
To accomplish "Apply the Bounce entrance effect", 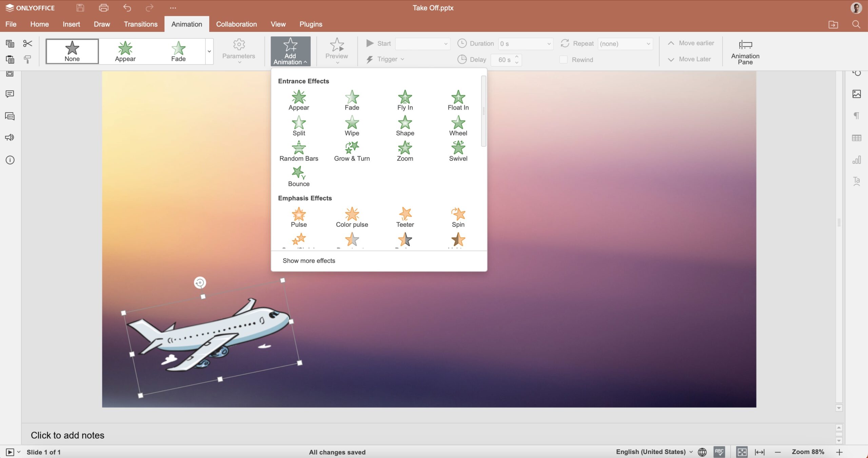I will [x=299, y=177].
